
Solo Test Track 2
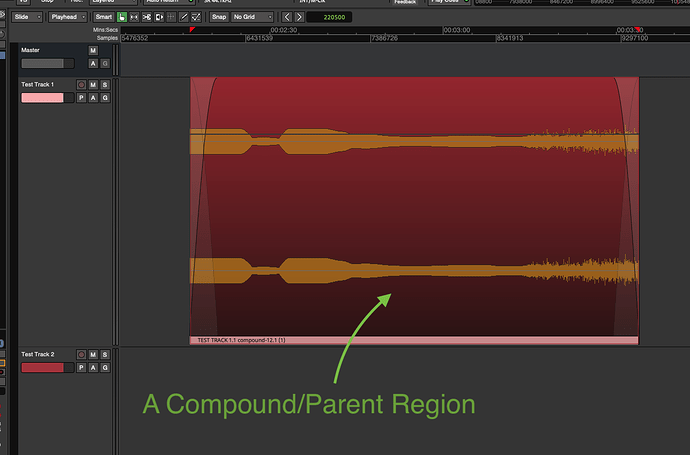click(x=105, y=355)
